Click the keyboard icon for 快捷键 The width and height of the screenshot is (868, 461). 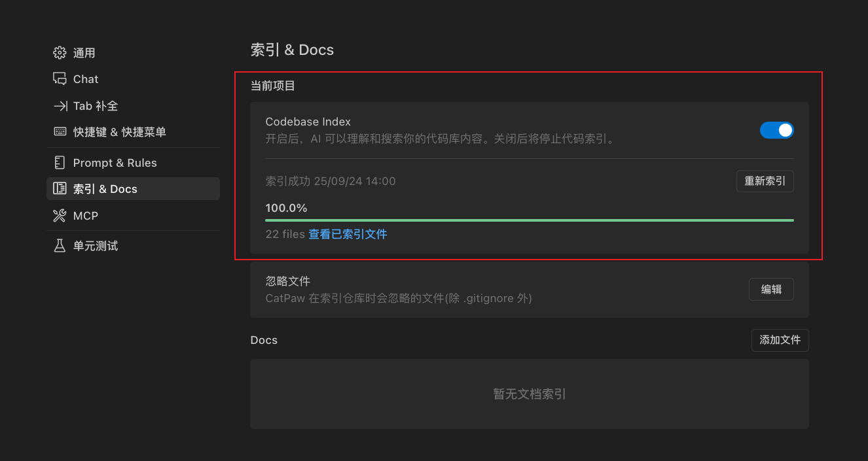point(60,132)
